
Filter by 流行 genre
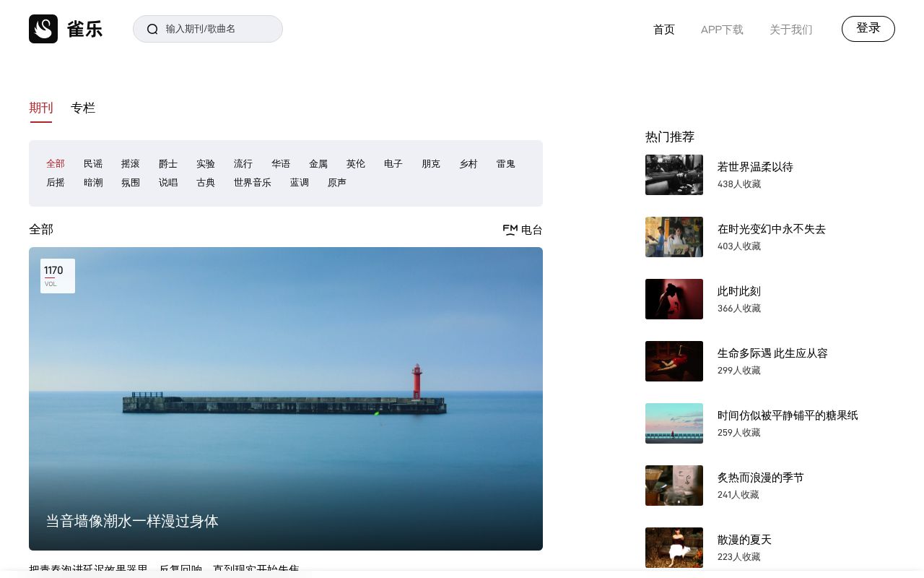[243, 164]
